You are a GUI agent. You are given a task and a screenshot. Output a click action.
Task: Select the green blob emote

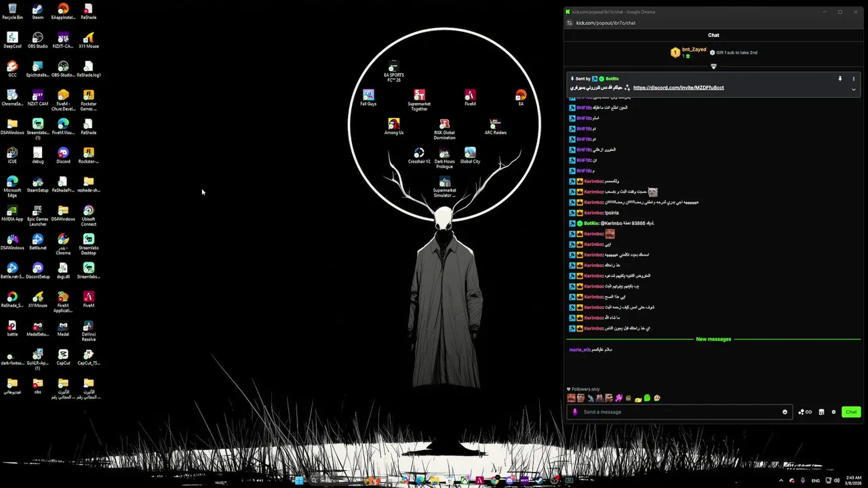pos(647,399)
